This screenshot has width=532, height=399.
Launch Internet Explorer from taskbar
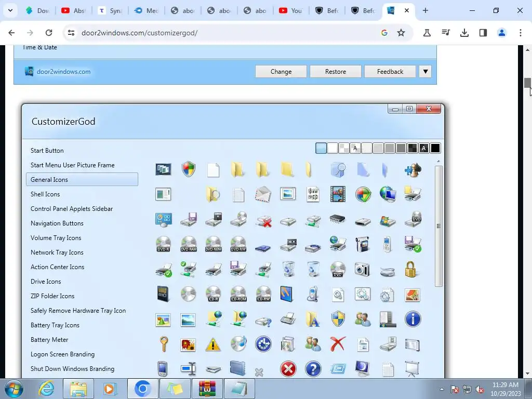pos(46,389)
